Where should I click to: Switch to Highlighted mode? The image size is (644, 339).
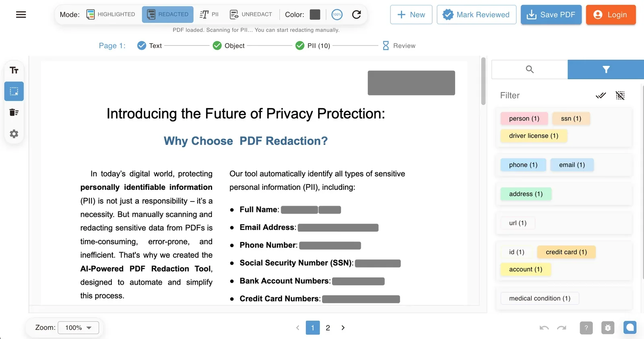(x=111, y=14)
